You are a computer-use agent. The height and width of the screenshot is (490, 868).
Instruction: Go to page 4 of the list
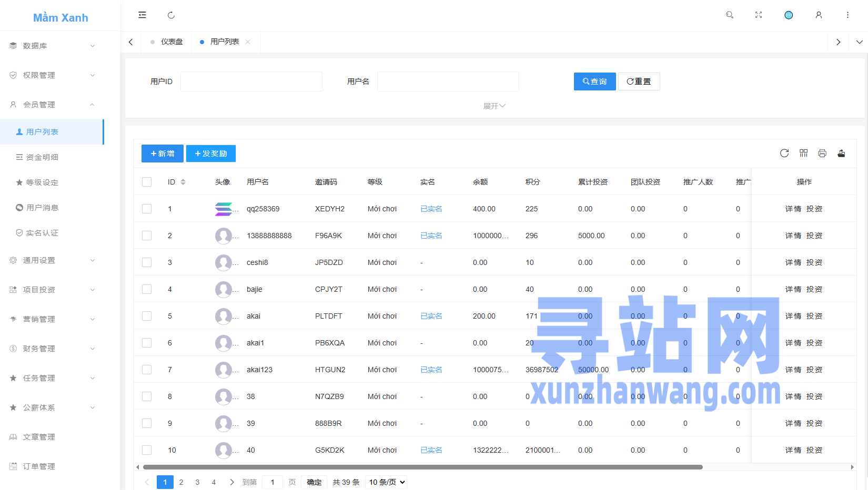point(214,482)
